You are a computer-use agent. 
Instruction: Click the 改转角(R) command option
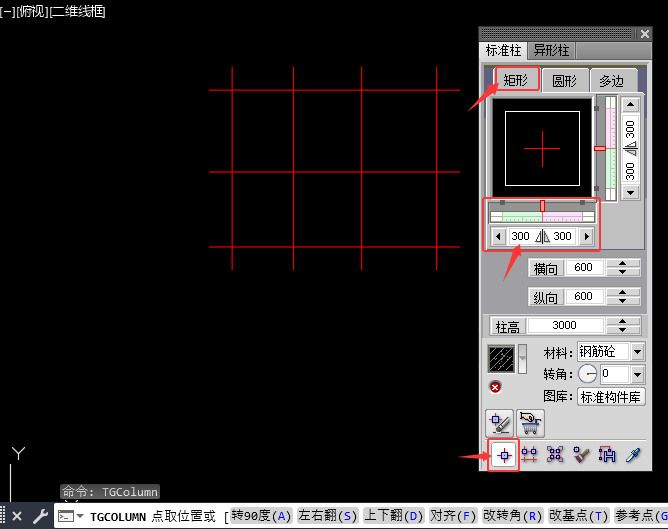pos(513,516)
